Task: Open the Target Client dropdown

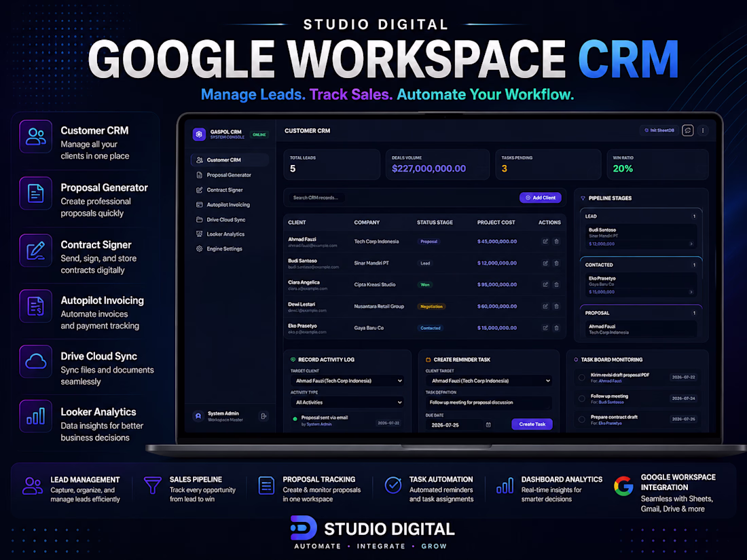Action: pyautogui.click(x=347, y=381)
